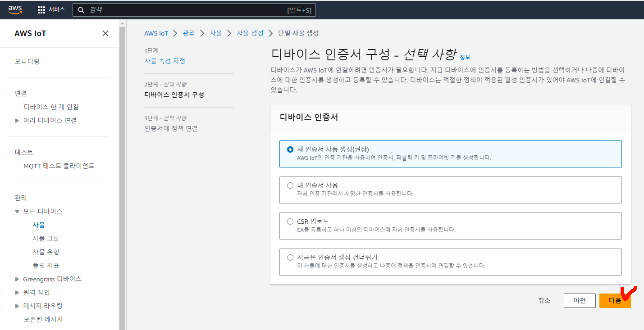Open MQTT 테스트 클라이언트 sidebar item
644x330 pixels.
[59, 166]
